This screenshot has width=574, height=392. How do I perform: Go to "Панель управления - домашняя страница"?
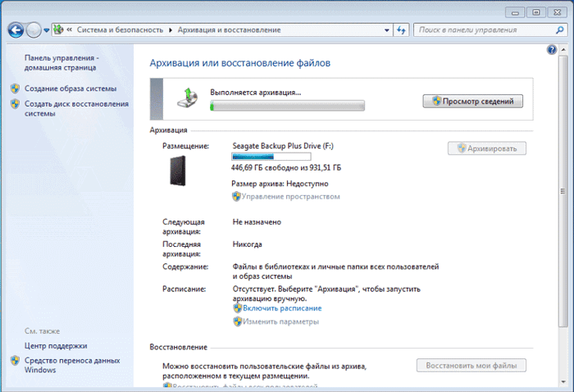pyautogui.click(x=61, y=64)
